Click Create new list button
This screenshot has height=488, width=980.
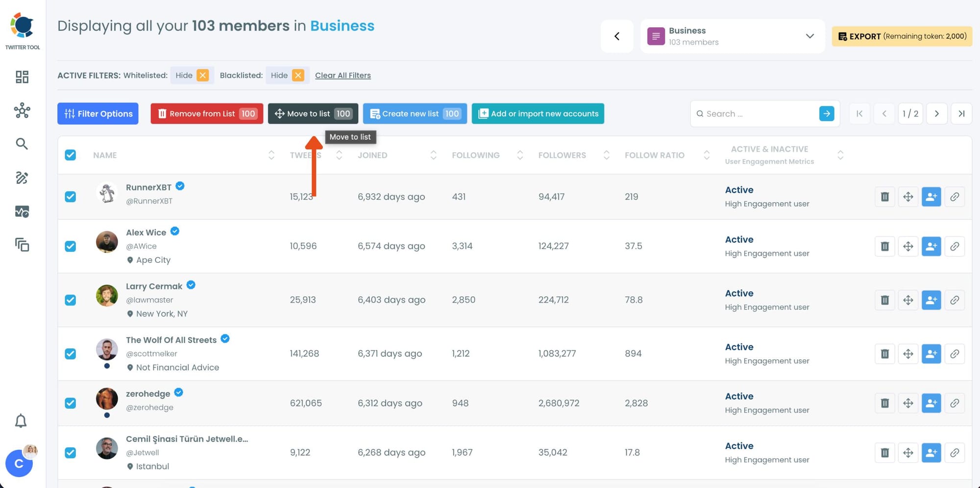(415, 114)
